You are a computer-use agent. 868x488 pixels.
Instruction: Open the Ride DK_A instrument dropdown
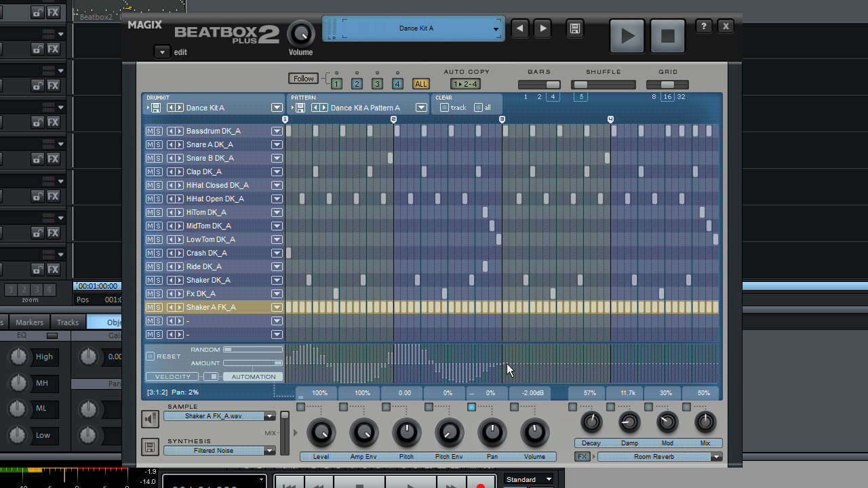277,266
